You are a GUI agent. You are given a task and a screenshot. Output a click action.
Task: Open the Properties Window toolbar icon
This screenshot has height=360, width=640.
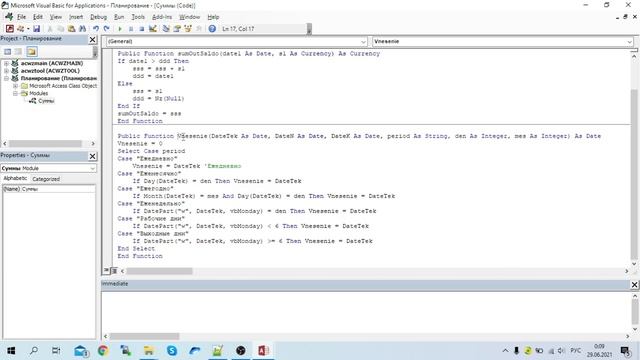click(177, 29)
